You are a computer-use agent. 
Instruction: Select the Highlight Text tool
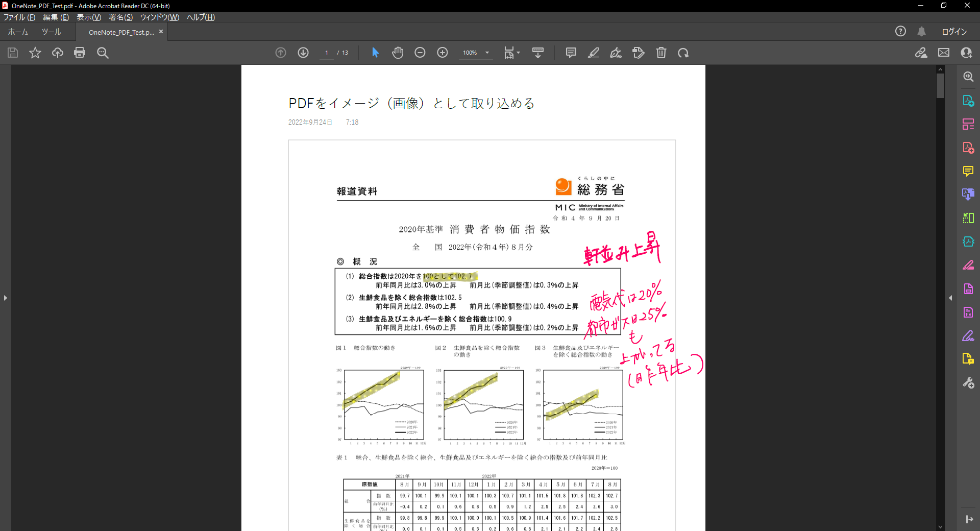coord(593,53)
